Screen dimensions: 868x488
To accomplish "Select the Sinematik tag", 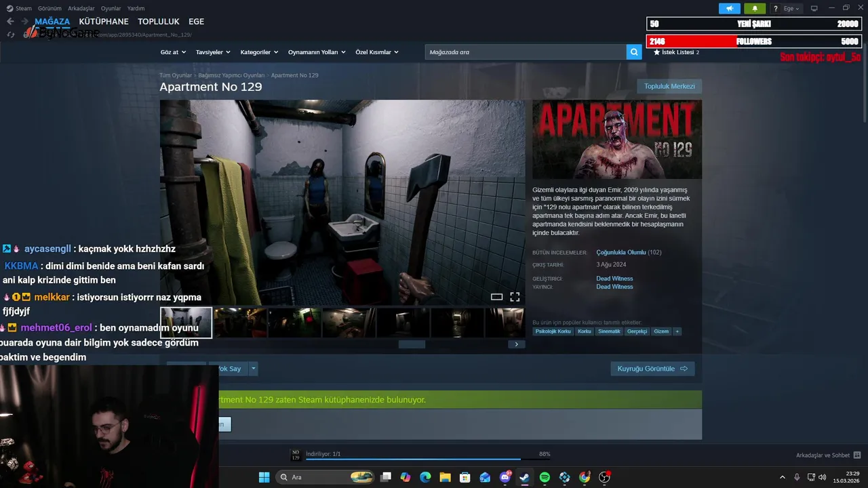I will point(609,331).
